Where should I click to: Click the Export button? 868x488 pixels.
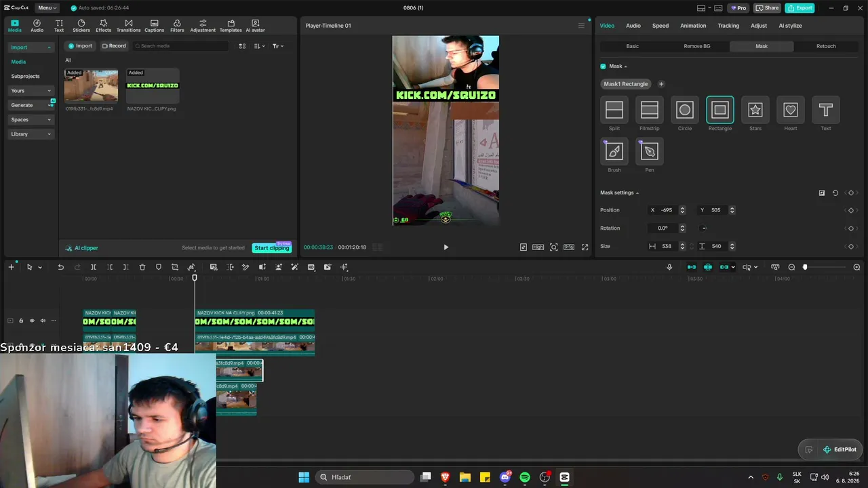point(800,8)
